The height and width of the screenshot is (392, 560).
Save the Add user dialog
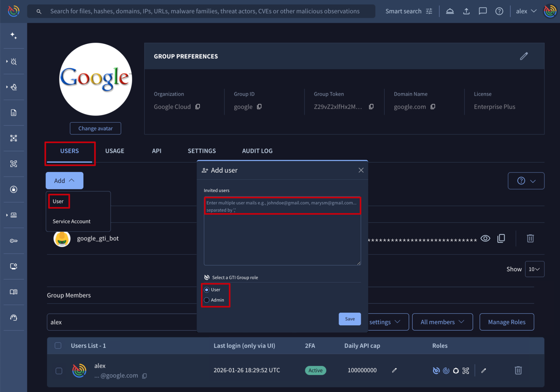[350, 319]
